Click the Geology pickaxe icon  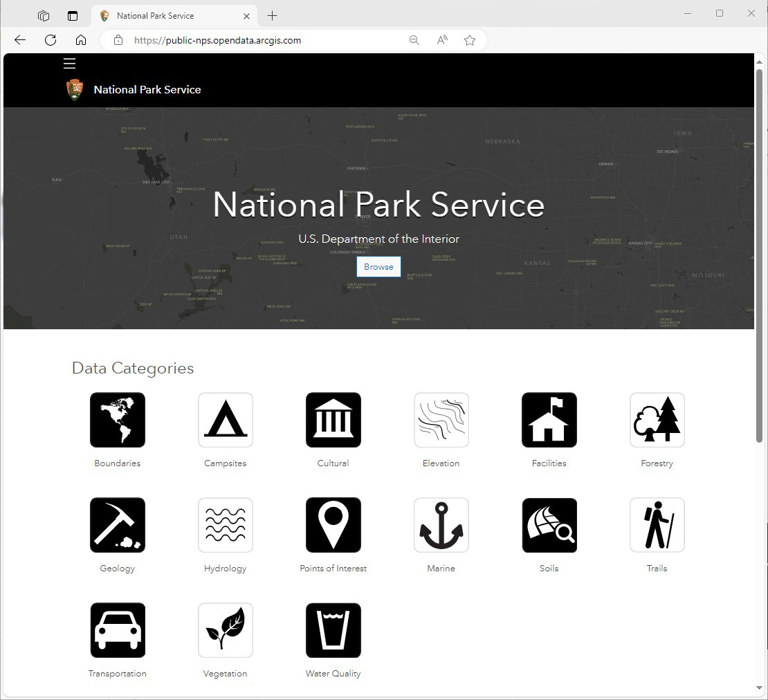(x=117, y=525)
